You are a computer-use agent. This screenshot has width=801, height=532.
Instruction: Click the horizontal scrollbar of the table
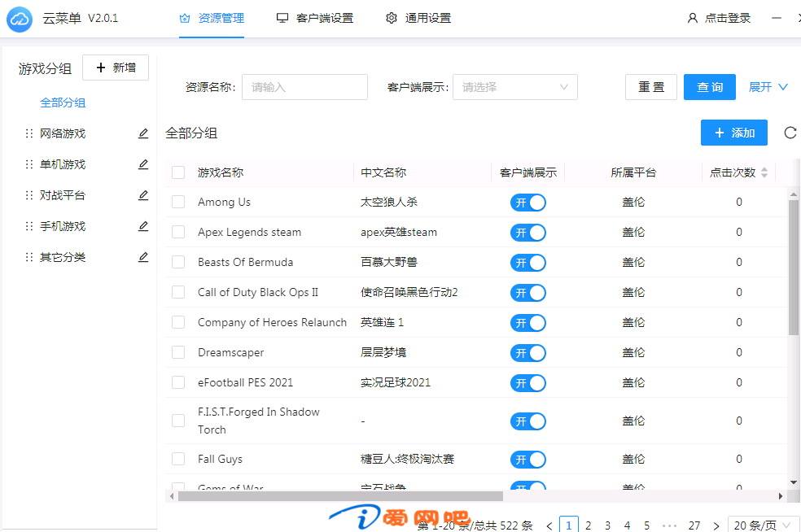point(340,496)
